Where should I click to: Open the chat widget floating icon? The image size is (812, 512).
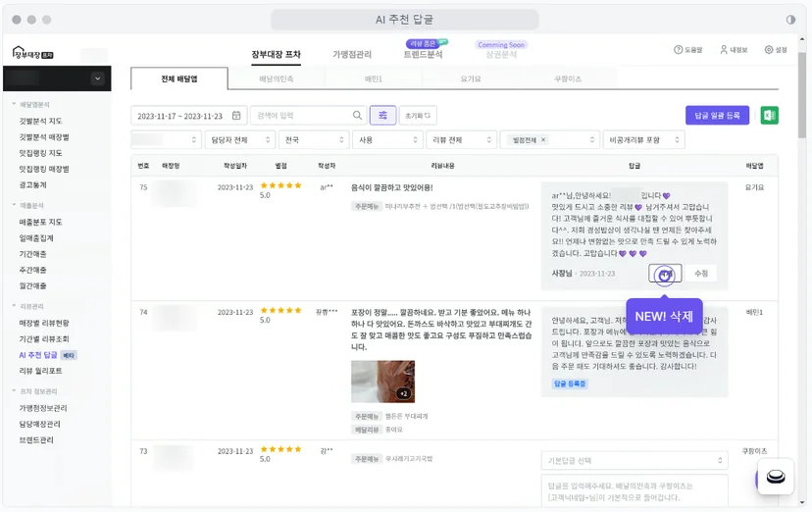tap(776, 477)
